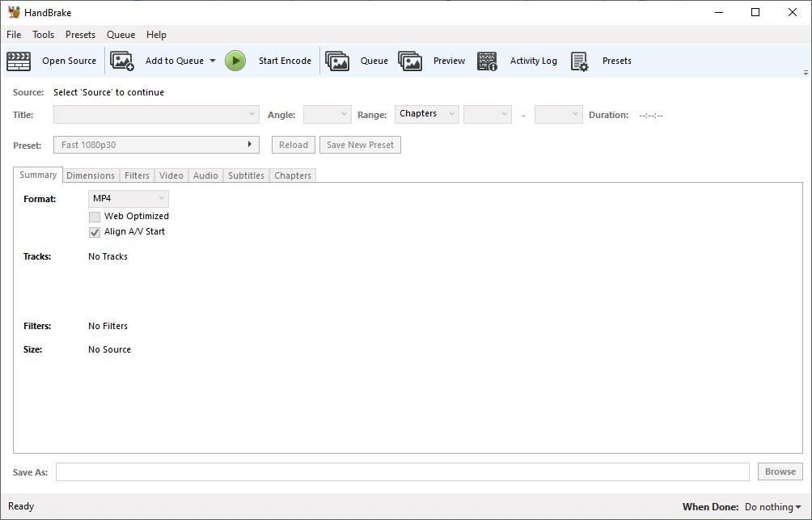Click the HandBrake app icon in title bar

point(14,12)
